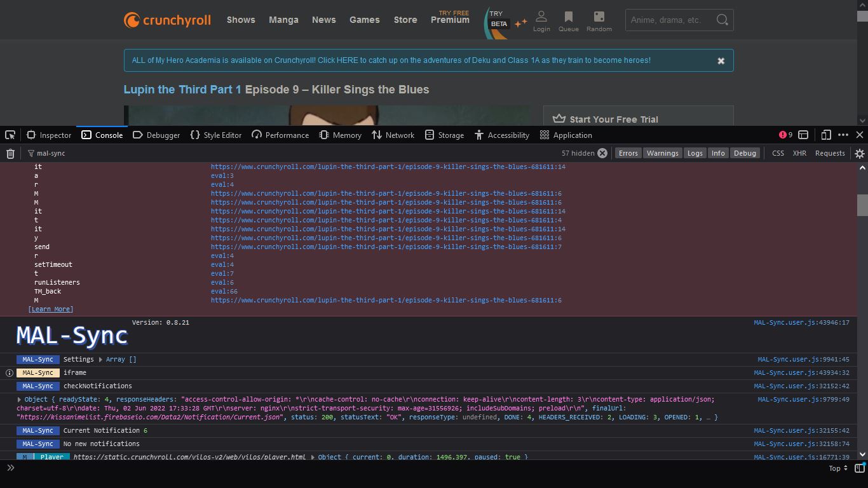This screenshot has width=868, height=488.
Task: Toggle the Errors filter
Action: coord(628,153)
